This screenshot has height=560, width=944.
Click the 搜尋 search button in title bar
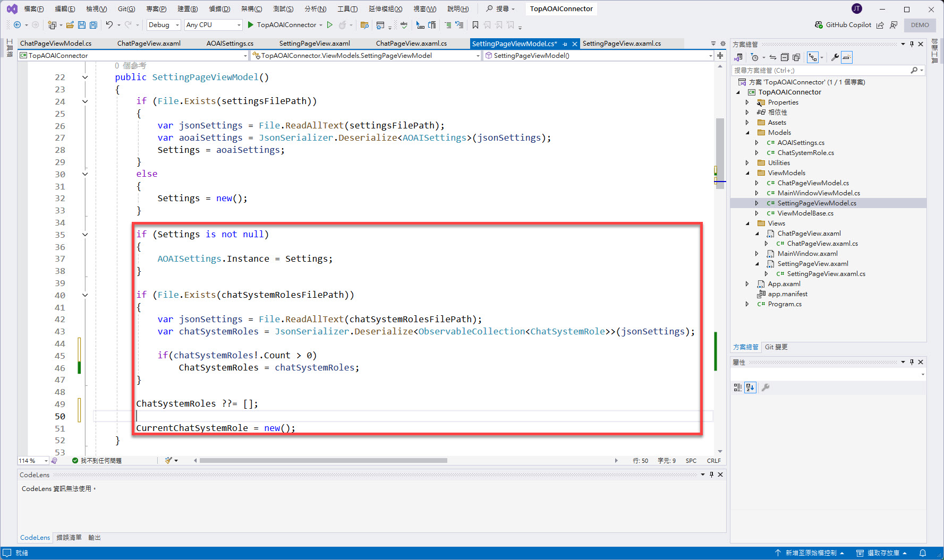point(500,9)
